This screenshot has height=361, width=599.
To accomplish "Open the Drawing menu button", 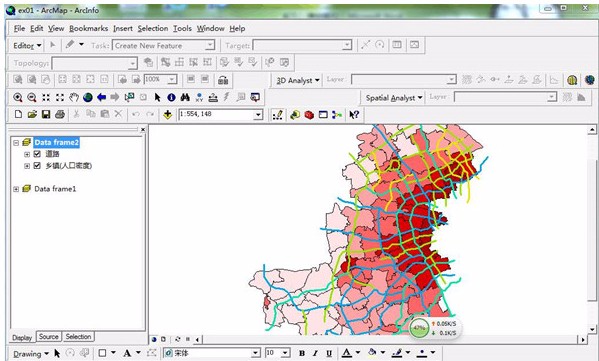I will tap(31, 354).
